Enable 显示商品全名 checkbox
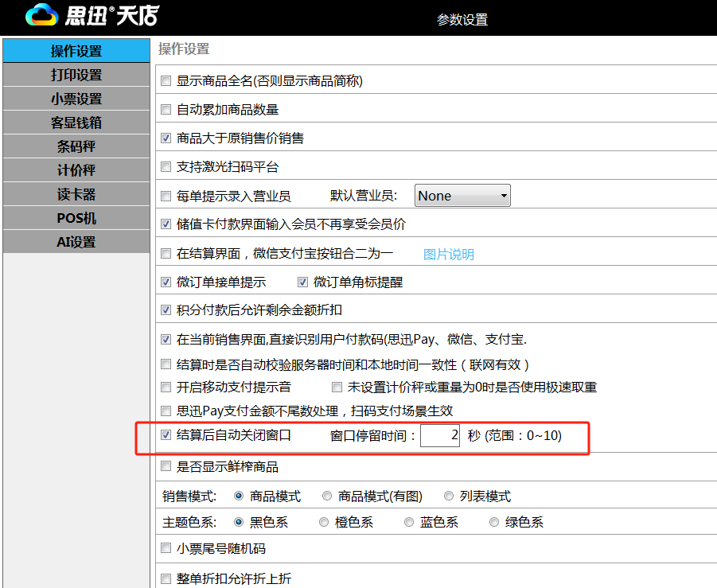The height and width of the screenshot is (588, 717). [x=166, y=81]
